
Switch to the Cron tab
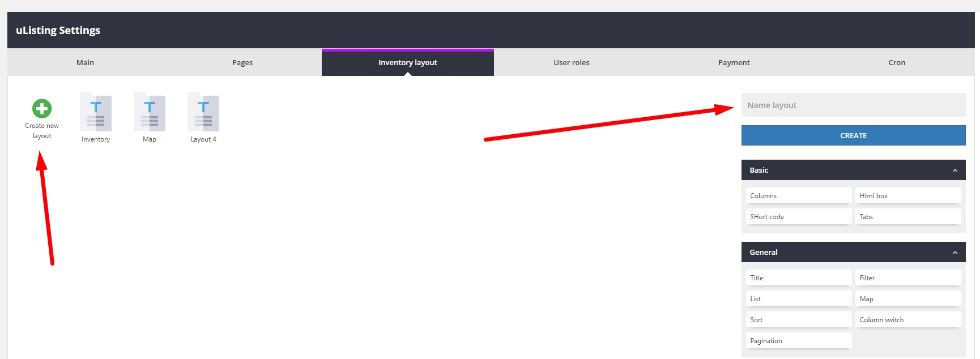(896, 63)
